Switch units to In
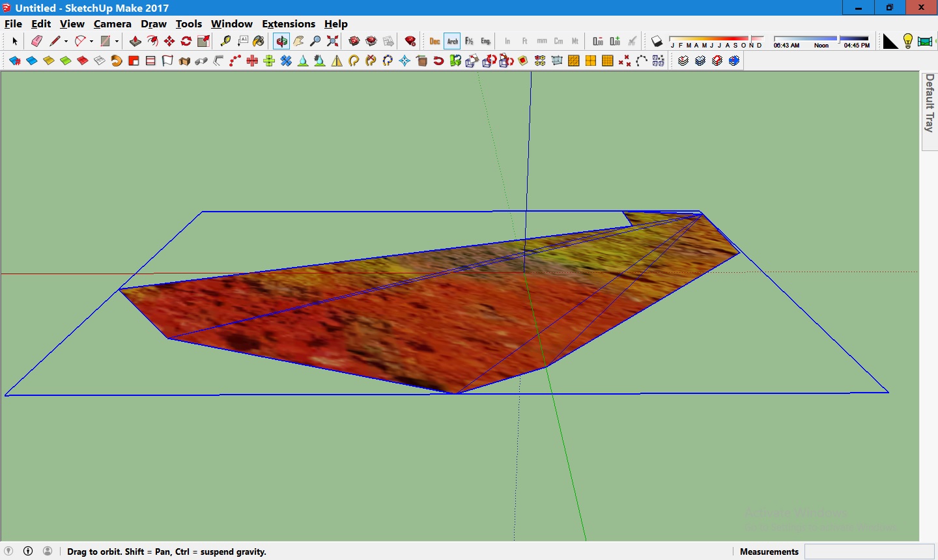This screenshot has width=938, height=560. point(507,41)
